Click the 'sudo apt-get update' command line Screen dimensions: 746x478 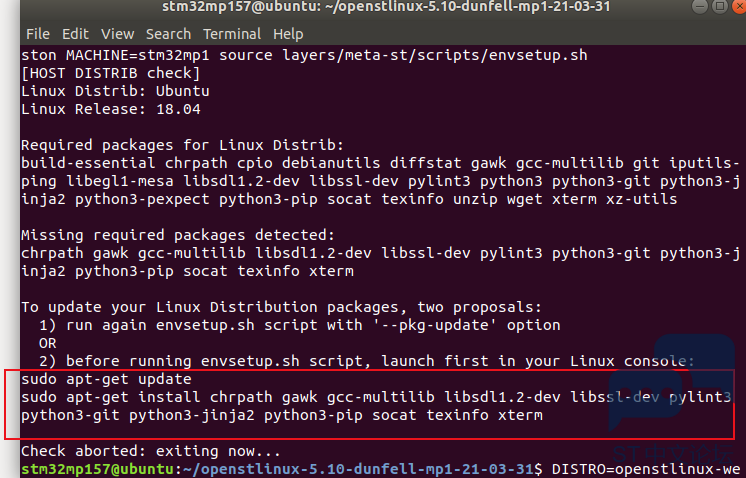click(x=106, y=379)
